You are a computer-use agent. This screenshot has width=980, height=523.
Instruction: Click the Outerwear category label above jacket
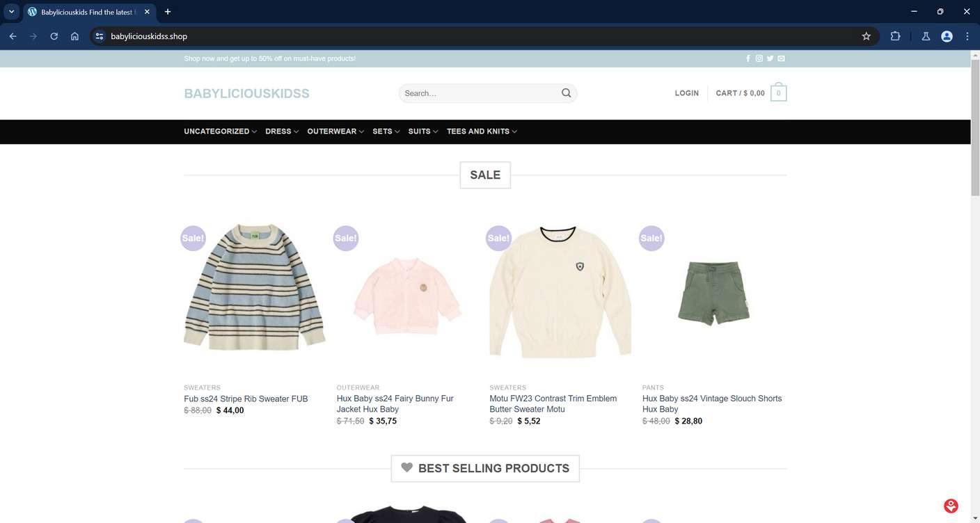pyautogui.click(x=358, y=387)
